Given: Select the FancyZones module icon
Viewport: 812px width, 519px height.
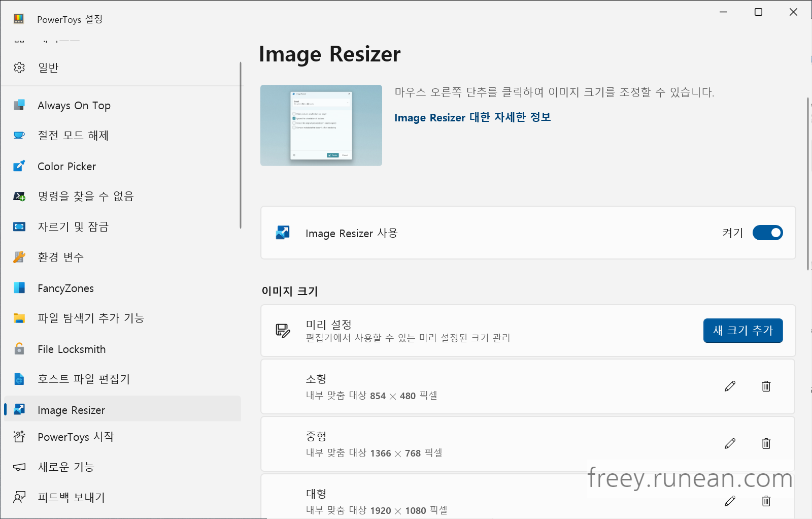Looking at the screenshot, I should pyautogui.click(x=19, y=288).
